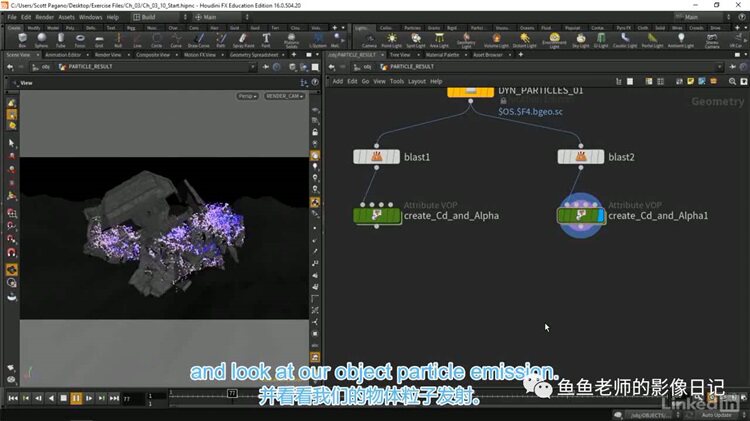Click the obj path button in viewer
This screenshot has height=421, width=750.
(42, 67)
